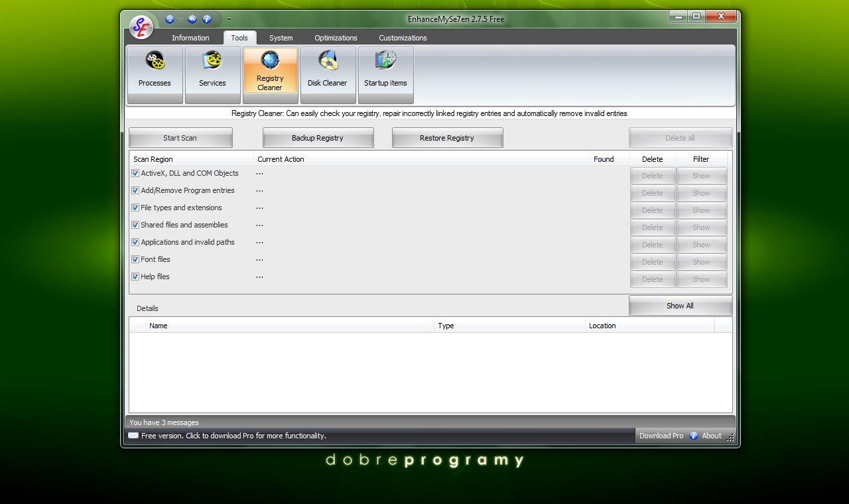Open the Optimizations tab
The image size is (849, 504).
click(x=336, y=38)
